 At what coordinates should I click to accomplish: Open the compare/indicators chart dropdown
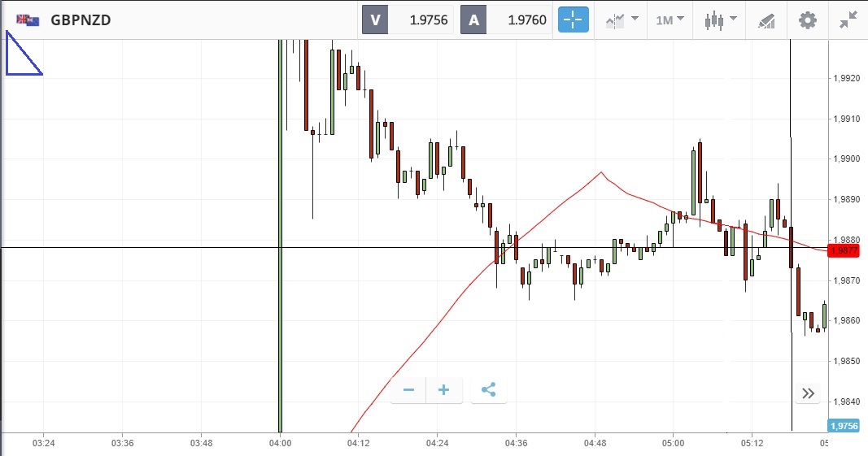coord(622,20)
